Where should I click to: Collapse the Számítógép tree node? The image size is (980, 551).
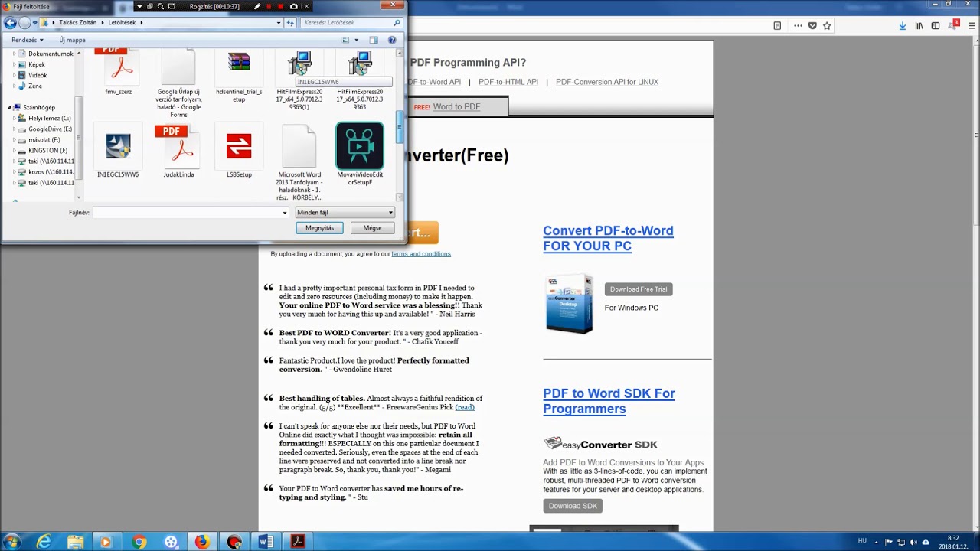[9, 107]
